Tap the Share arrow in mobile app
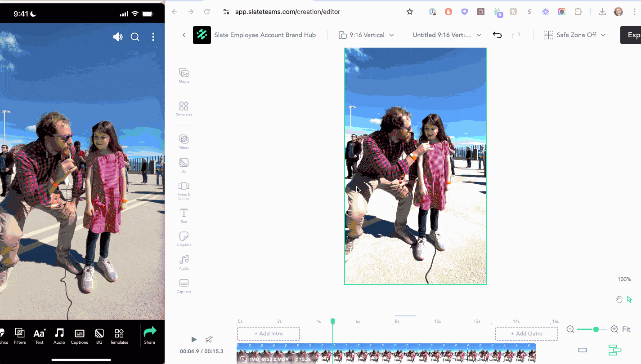Viewport: 641px width, 364px height. pos(150,335)
